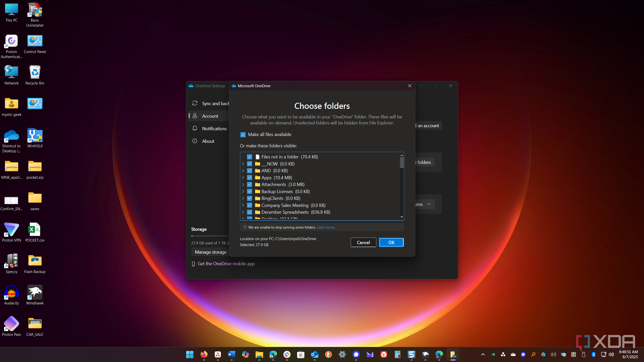Expand the Attachments folder tree node

(243, 185)
